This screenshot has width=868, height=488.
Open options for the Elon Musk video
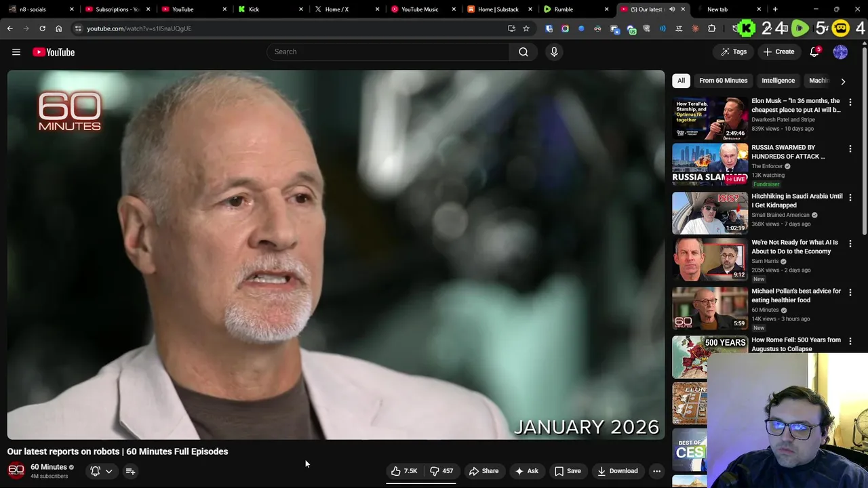(x=850, y=102)
